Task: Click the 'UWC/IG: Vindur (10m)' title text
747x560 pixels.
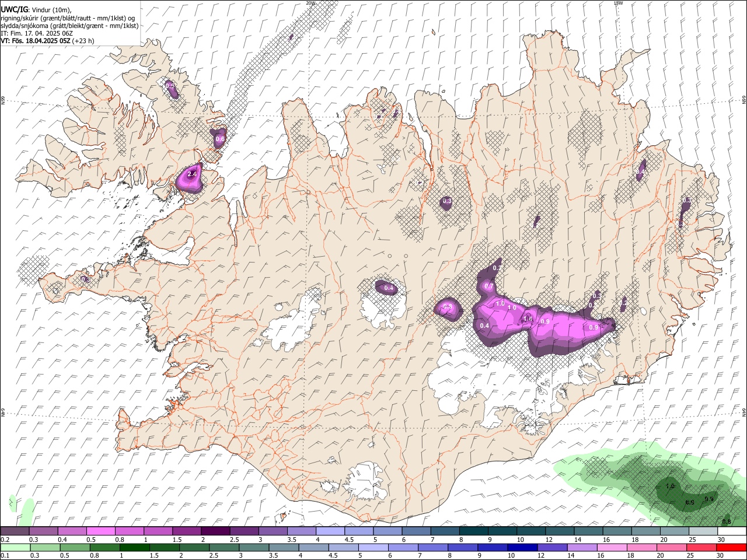Action: (x=36, y=10)
